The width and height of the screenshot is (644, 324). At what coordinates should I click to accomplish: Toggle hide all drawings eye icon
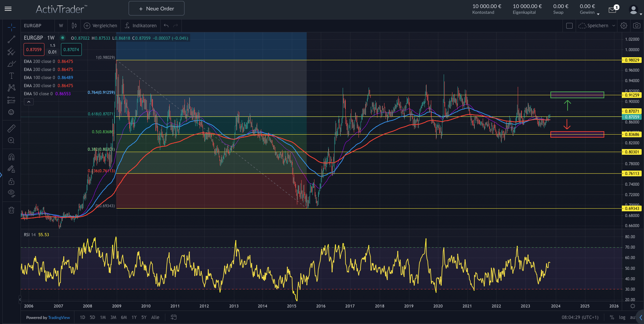(x=11, y=193)
